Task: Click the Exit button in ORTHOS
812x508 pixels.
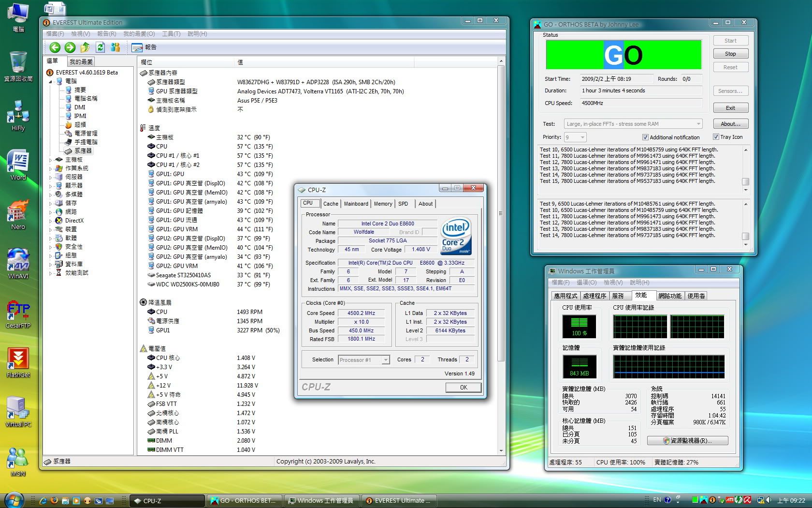Action: [730, 108]
